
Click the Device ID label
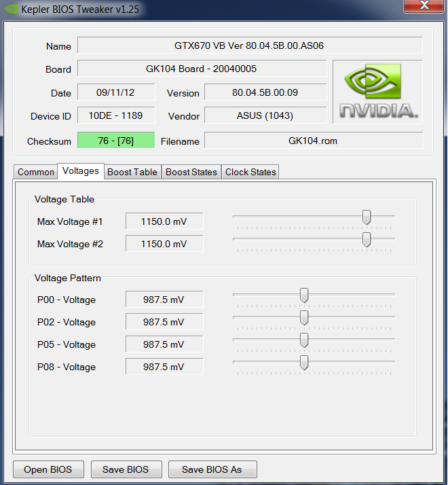[51, 116]
